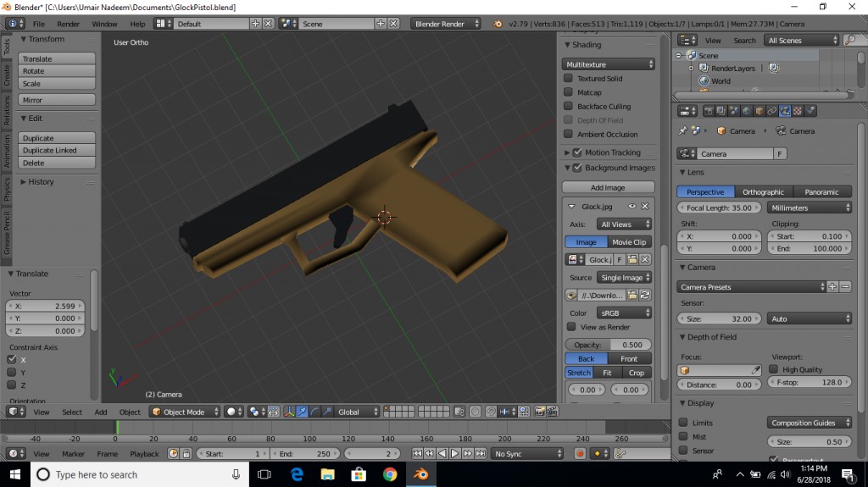Open Google Chrome from the taskbar
This screenshot has height=487, width=868.
(x=390, y=474)
